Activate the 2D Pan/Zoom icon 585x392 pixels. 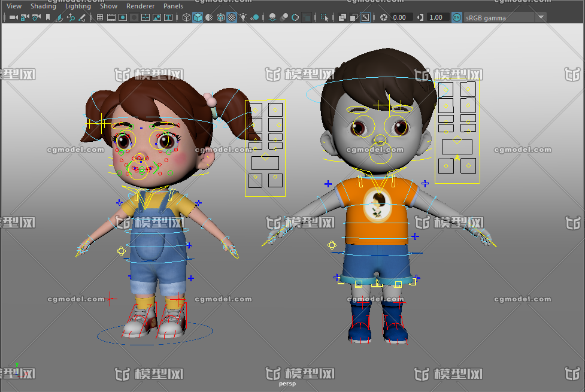tap(71, 17)
